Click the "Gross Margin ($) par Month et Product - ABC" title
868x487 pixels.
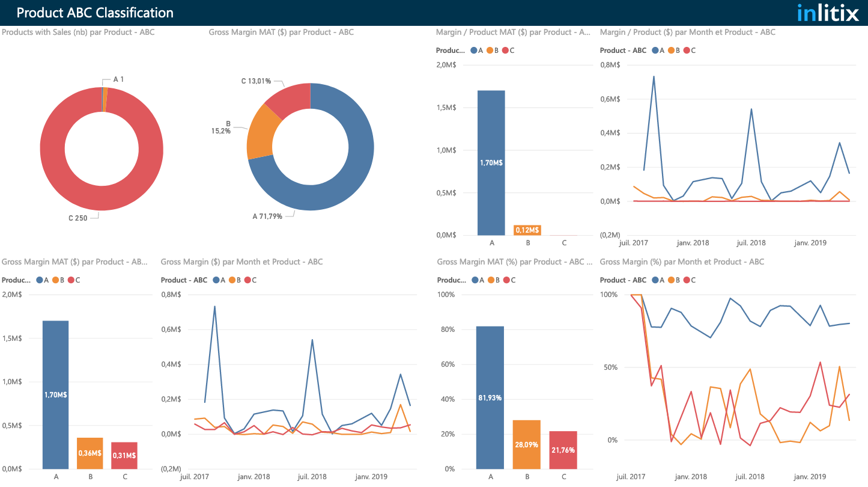click(x=241, y=262)
